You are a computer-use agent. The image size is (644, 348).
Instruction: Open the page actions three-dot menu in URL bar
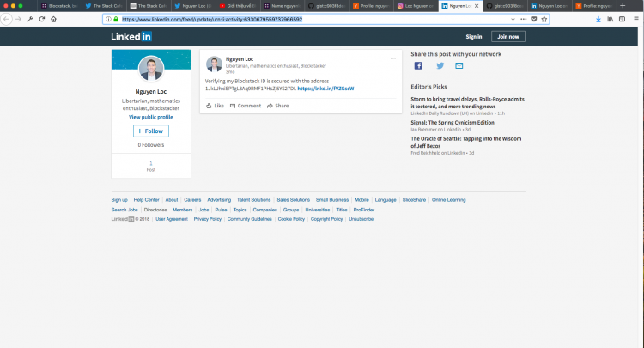point(523,19)
